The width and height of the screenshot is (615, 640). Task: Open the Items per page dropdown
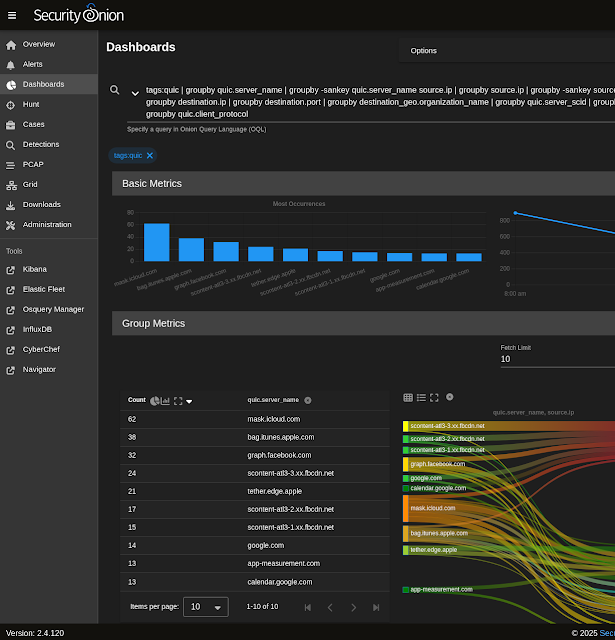[x=206, y=607]
